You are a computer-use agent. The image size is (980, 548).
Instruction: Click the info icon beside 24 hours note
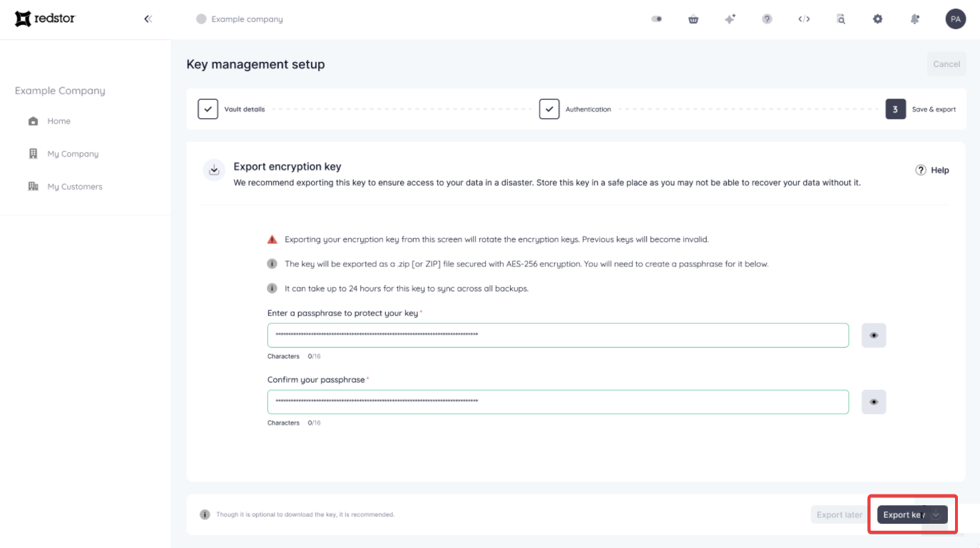point(272,289)
